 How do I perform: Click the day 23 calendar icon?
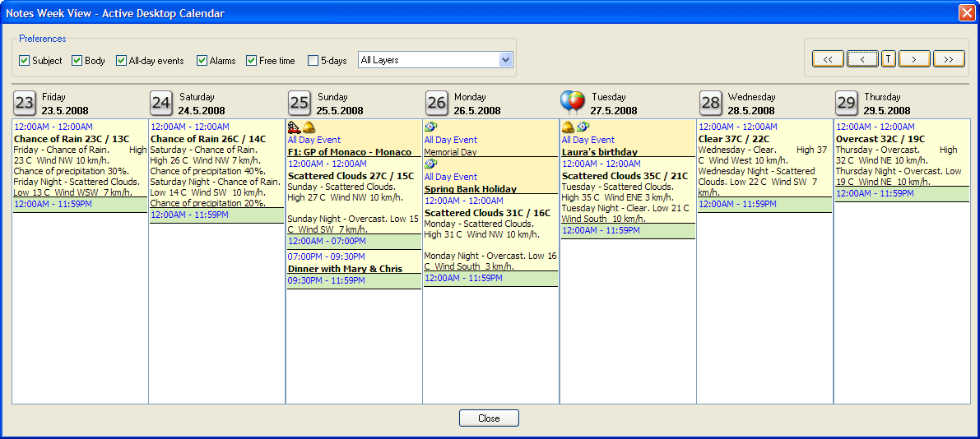coord(25,103)
